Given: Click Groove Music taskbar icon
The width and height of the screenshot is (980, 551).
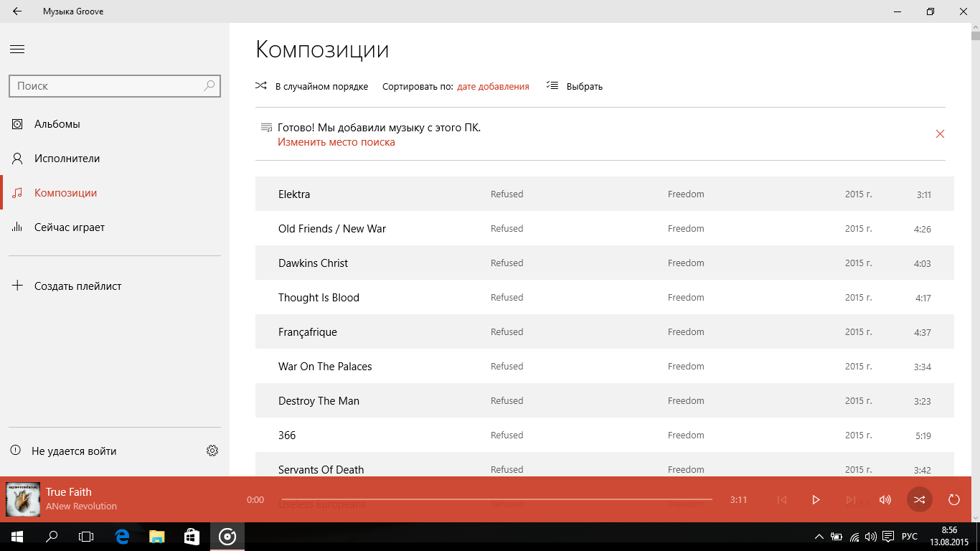Looking at the screenshot, I should click(x=227, y=537).
